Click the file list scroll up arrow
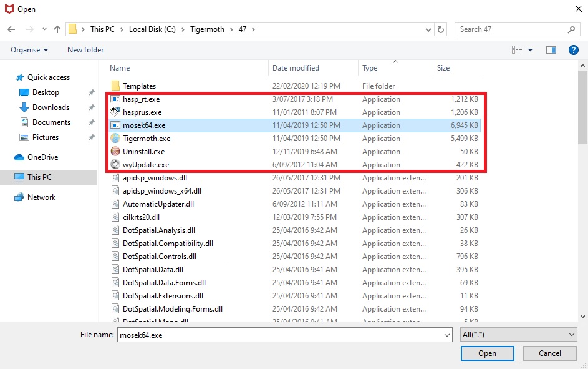 point(582,66)
